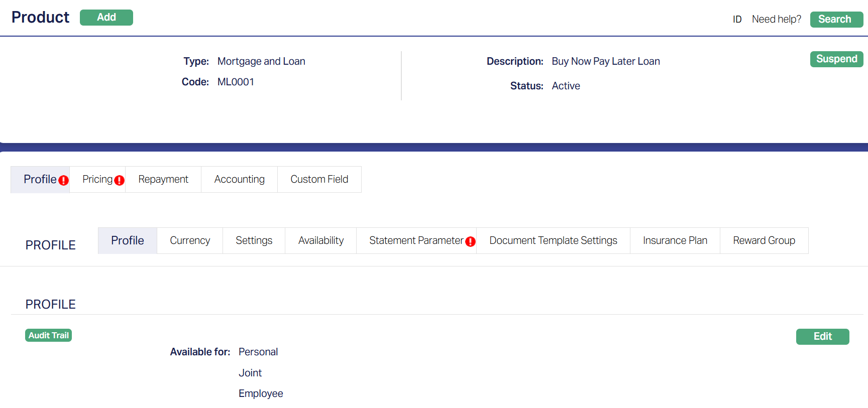Select the Profile sub-tab

point(128,241)
